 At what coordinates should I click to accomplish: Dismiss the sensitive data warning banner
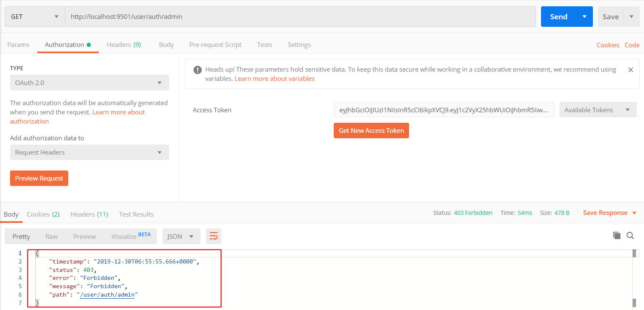[631, 70]
